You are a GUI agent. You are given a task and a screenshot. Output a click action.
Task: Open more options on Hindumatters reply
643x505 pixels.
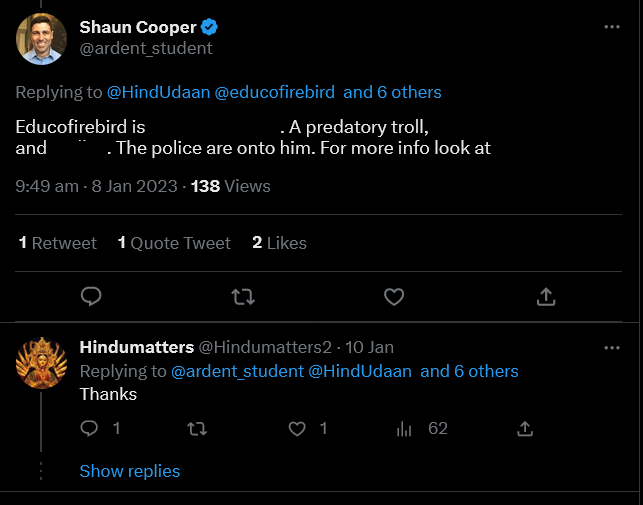click(x=612, y=347)
